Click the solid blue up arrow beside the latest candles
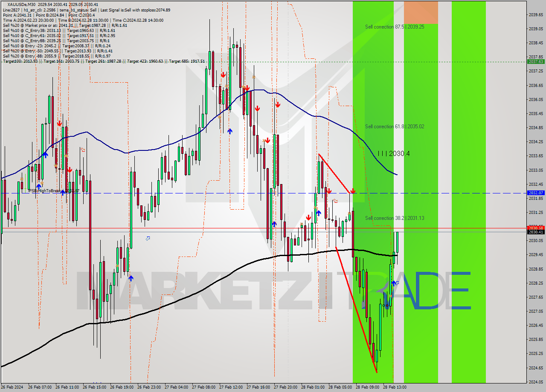546x392 pixels. (x=394, y=282)
